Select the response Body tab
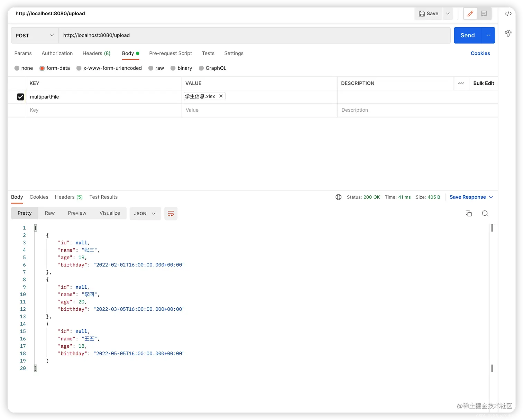The height and width of the screenshot is (420, 523). click(17, 197)
